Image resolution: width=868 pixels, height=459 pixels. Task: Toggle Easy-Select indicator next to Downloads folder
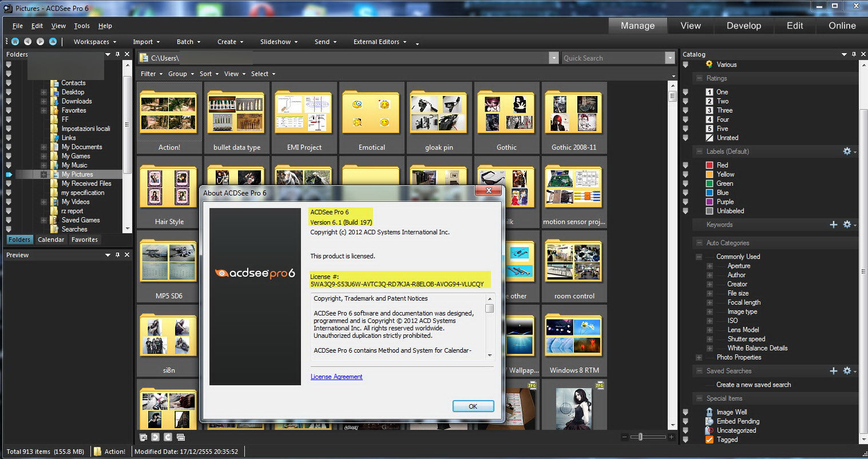pos(9,101)
